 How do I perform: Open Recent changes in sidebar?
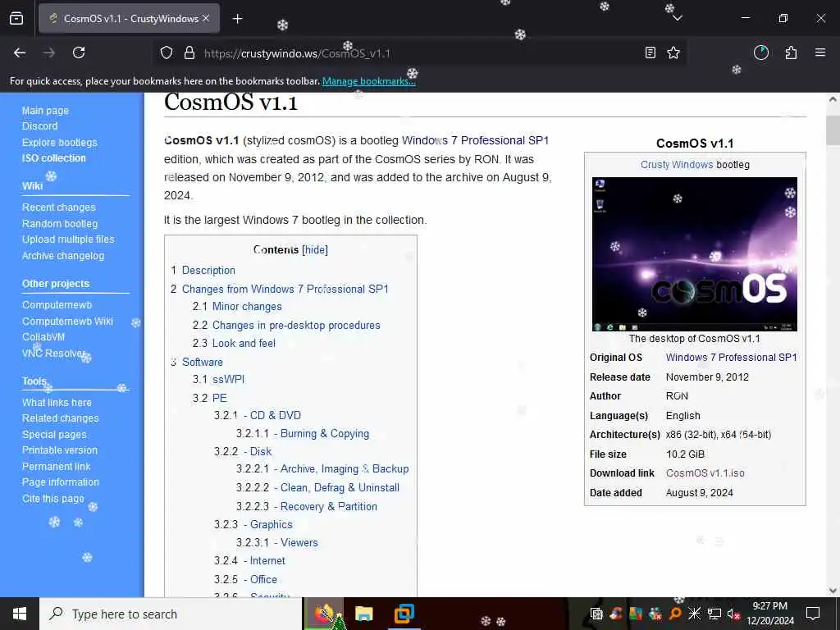coord(59,208)
